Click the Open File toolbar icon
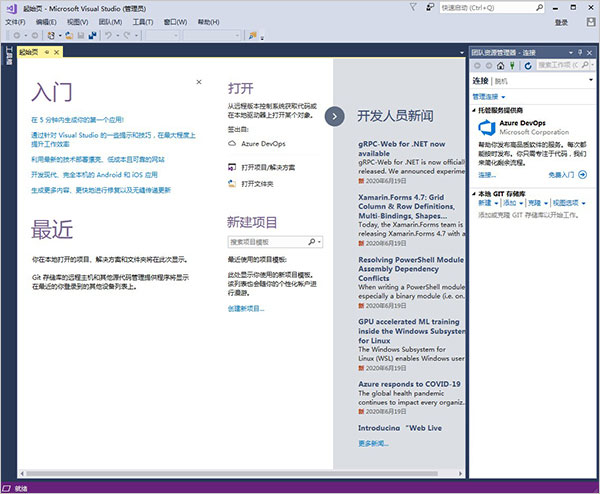 [69, 36]
